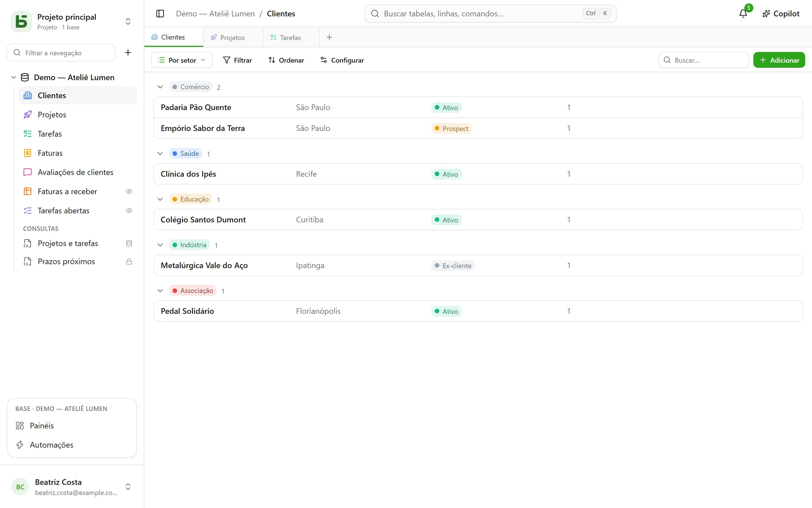This screenshot has width=812, height=508.
Task: Open Projetos e tarefas query
Action: pos(78,243)
